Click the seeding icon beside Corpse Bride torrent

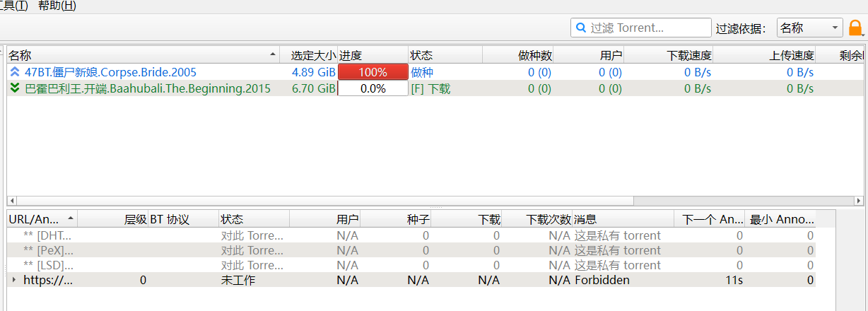(15, 72)
